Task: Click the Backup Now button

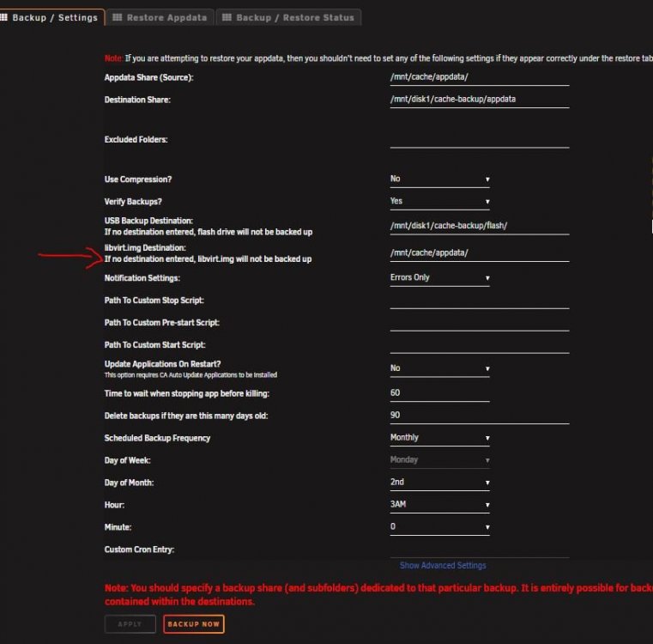Action: 194,624
